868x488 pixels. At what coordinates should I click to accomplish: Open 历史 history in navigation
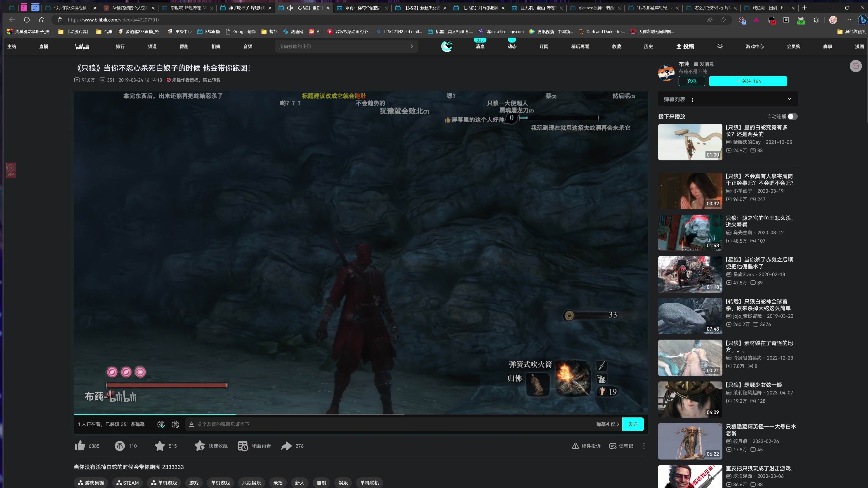click(x=648, y=47)
